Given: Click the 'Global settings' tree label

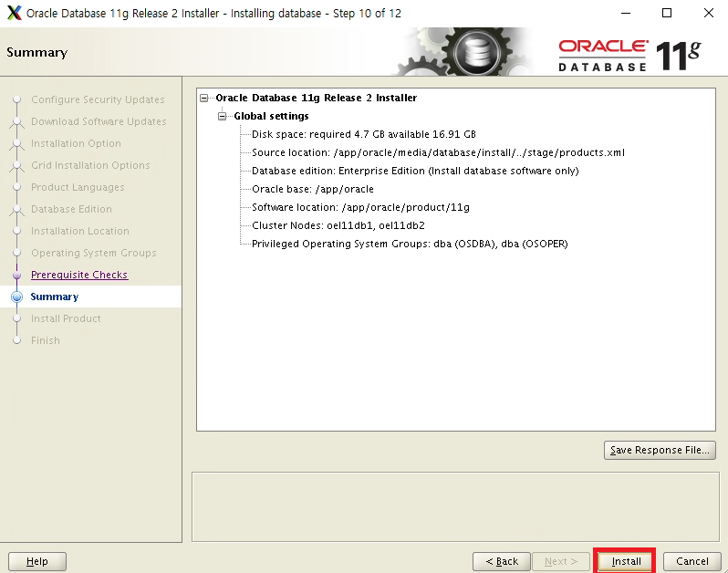Looking at the screenshot, I should pos(271,116).
